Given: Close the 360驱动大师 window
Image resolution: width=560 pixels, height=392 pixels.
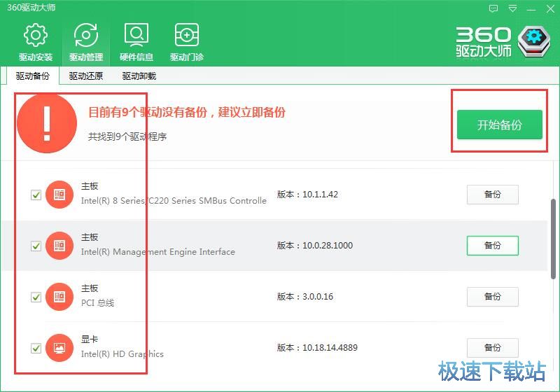Looking at the screenshot, I should tap(550, 8).
